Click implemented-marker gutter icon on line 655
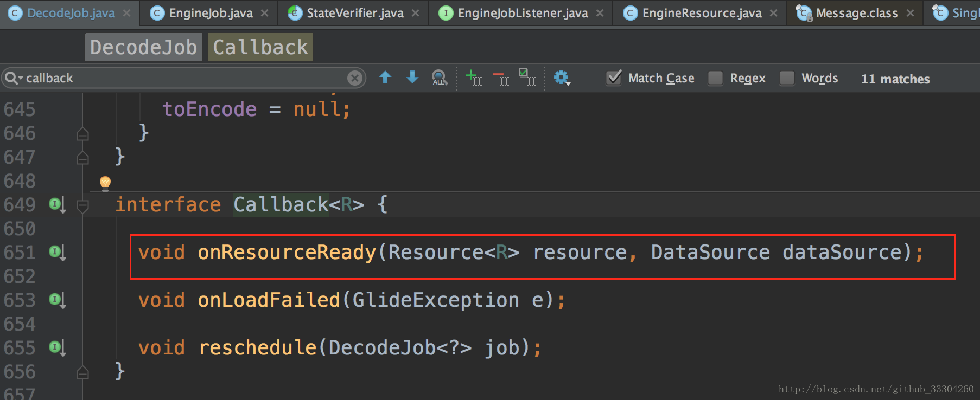The image size is (980, 400). pos(58,348)
